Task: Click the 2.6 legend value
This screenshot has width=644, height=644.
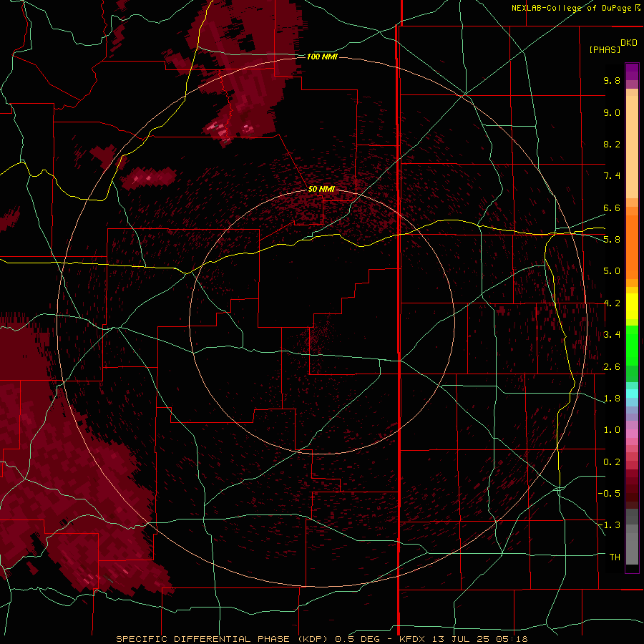Action: (x=612, y=367)
